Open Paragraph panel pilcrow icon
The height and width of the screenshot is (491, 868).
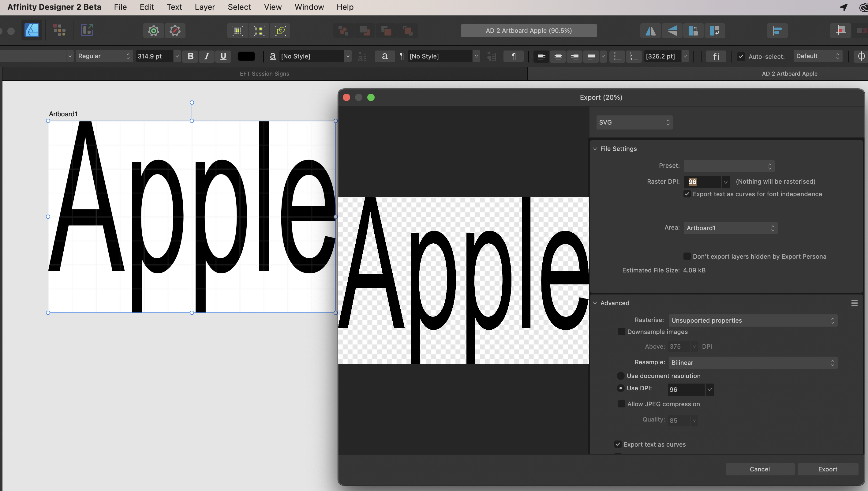(x=513, y=56)
